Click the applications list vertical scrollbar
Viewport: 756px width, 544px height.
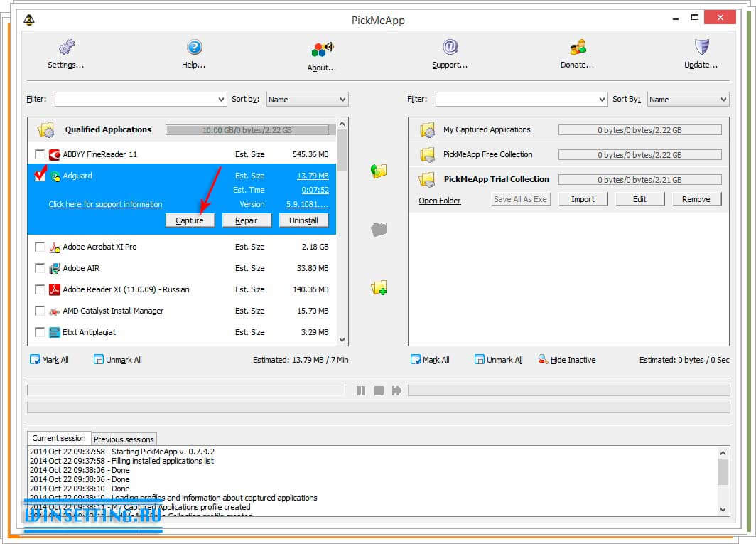pyautogui.click(x=342, y=235)
